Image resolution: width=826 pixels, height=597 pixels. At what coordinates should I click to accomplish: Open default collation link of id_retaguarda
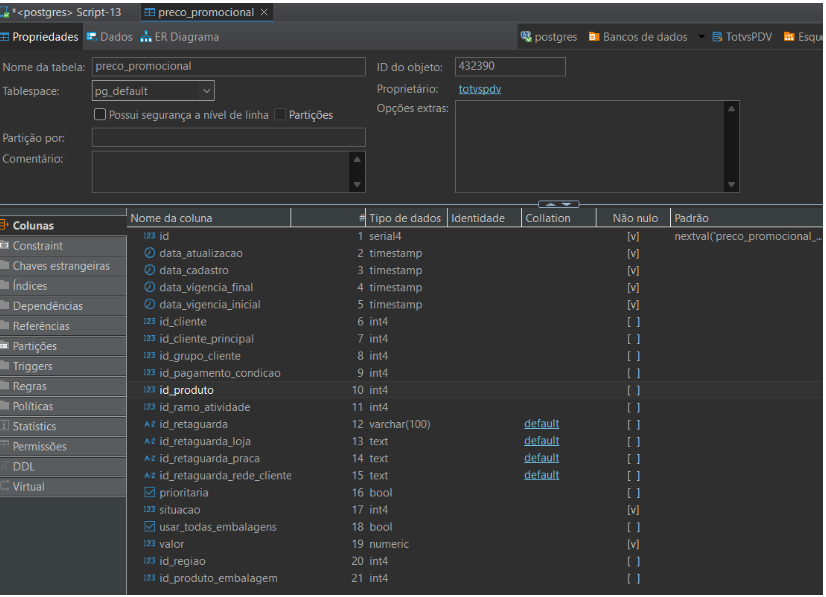[541, 424]
